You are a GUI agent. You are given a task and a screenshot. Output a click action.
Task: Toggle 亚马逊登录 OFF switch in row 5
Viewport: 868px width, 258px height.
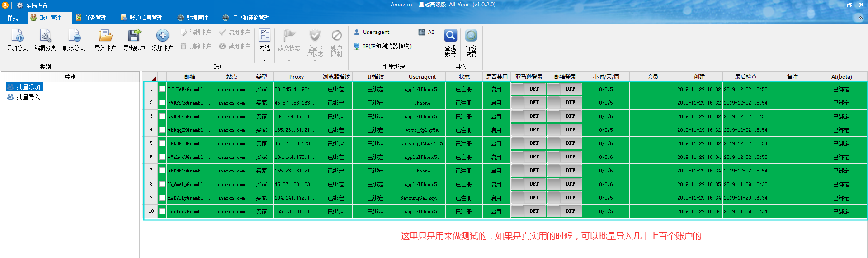[x=528, y=143]
